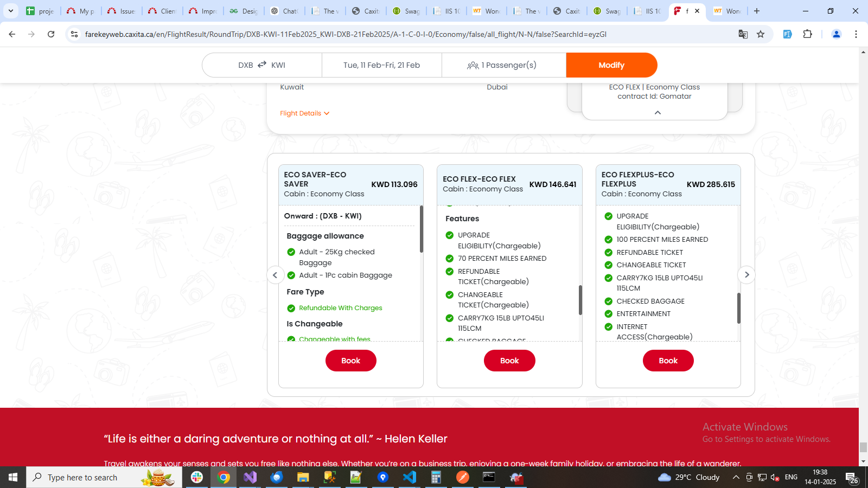Open the Chrome profile avatar icon
The width and height of the screenshot is (868, 488).
click(x=836, y=34)
